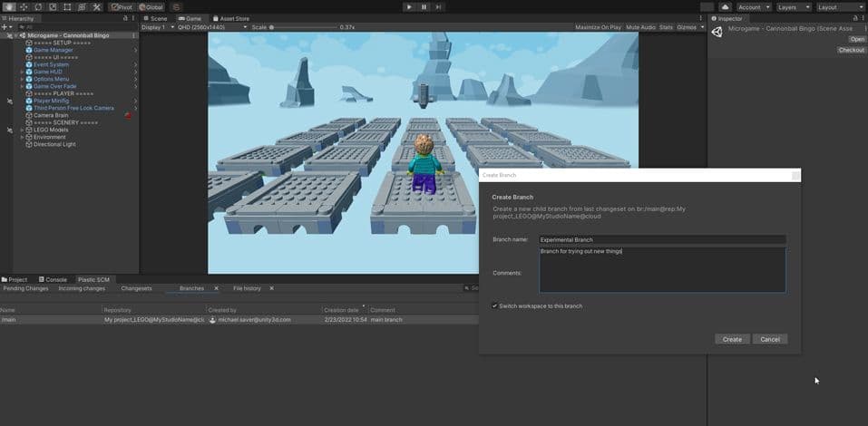Click the Branch name input field

(x=661, y=240)
